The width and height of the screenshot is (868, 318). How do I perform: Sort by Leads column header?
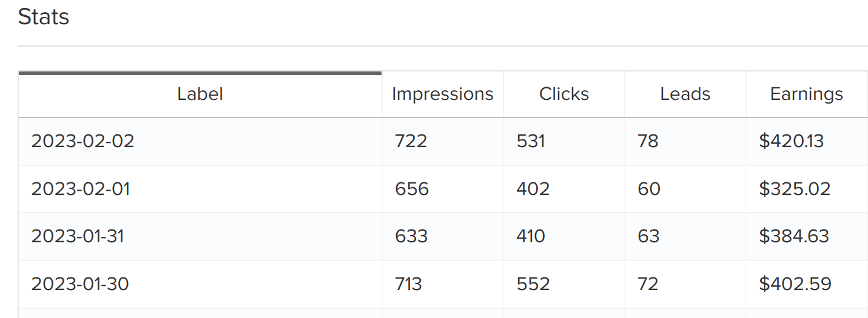tap(685, 94)
